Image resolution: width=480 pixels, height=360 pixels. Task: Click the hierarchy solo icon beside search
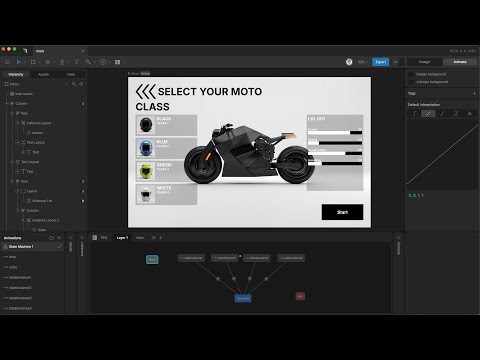click(x=81, y=84)
